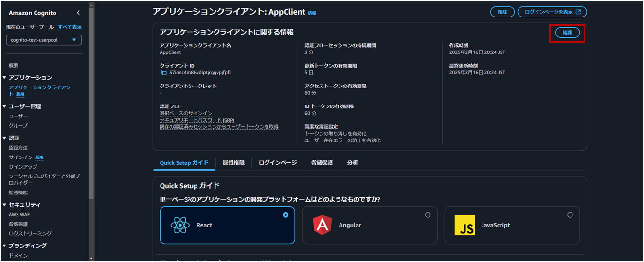This screenshot has height=262, width=644.
Task: Collapse the ユーザー管理 section
Action: (x=4, y=106)
